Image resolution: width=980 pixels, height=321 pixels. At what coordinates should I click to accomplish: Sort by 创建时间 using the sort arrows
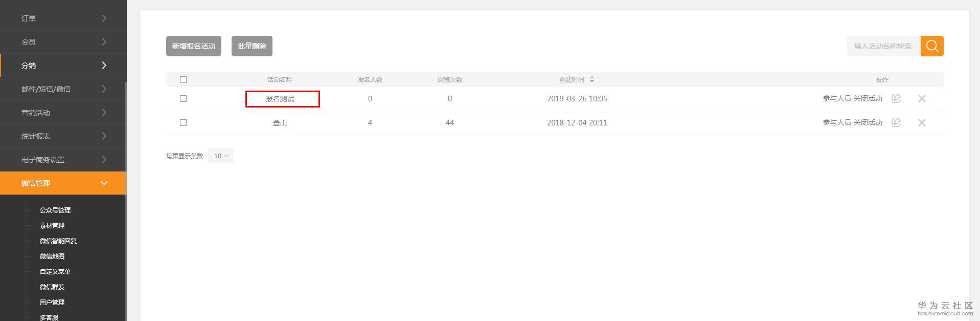(x=592, y=79)
